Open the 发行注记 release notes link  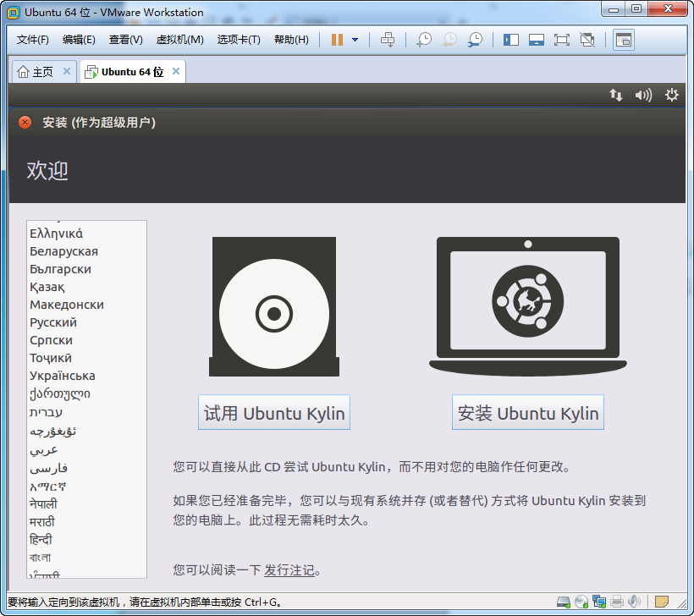289,570
